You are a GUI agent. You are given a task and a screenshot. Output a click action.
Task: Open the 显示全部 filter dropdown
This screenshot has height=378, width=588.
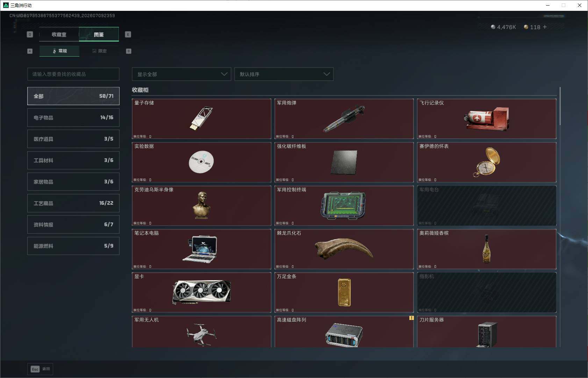pyautogui.click(x=181, y=74)
